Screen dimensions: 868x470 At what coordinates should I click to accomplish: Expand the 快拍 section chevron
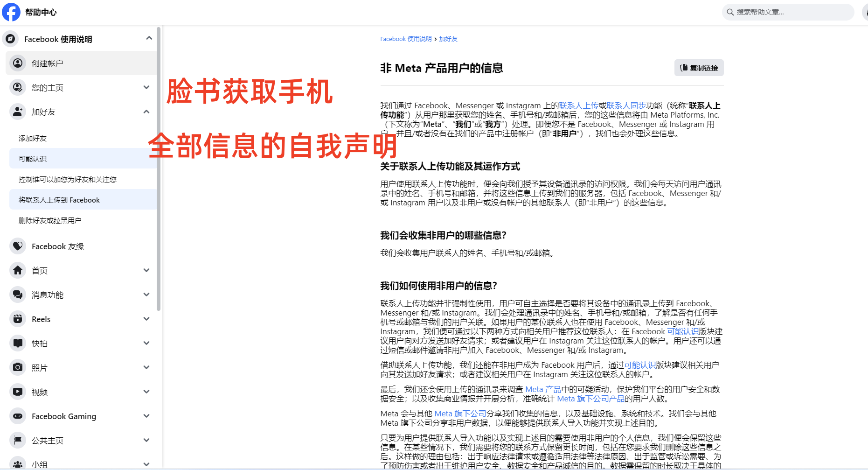146,343
